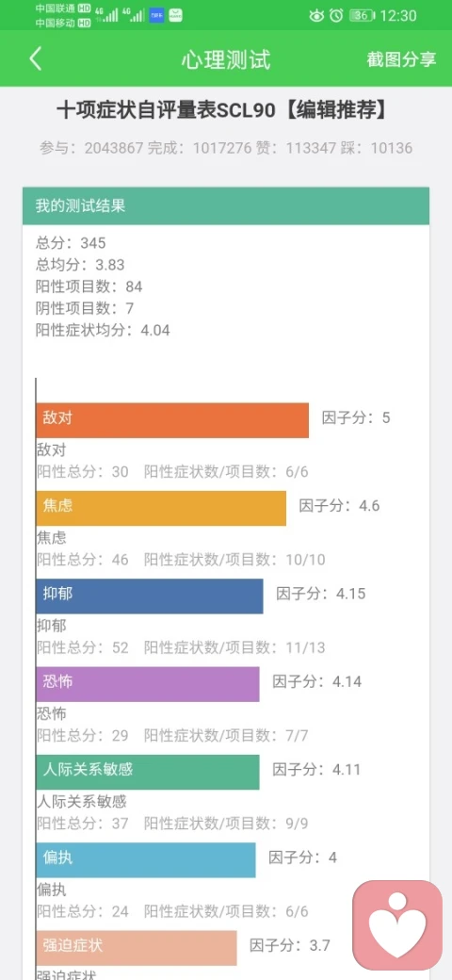Tap the 心理测试 page title
The width and height of the screenshot is (452, 980).
coord(226,59)
